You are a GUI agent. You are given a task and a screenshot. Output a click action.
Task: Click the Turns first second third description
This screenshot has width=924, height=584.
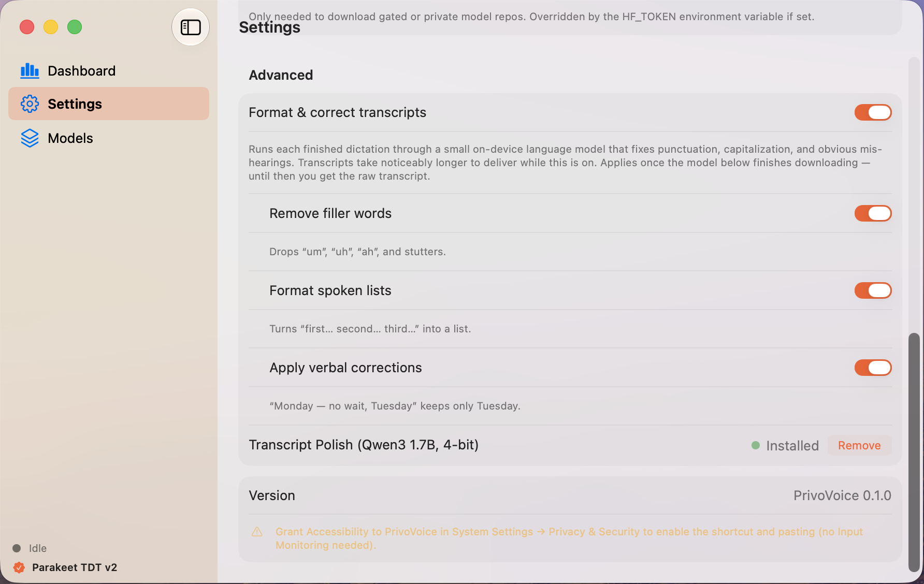click(x=370, y=329)
